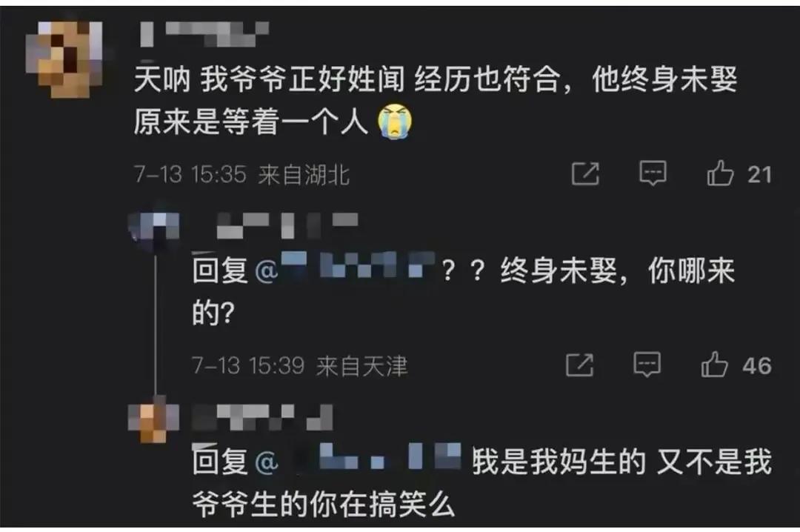Select the reply text 终身未娶,你哪来的
This screenshot has width=800, height=532.
[463, 291]
